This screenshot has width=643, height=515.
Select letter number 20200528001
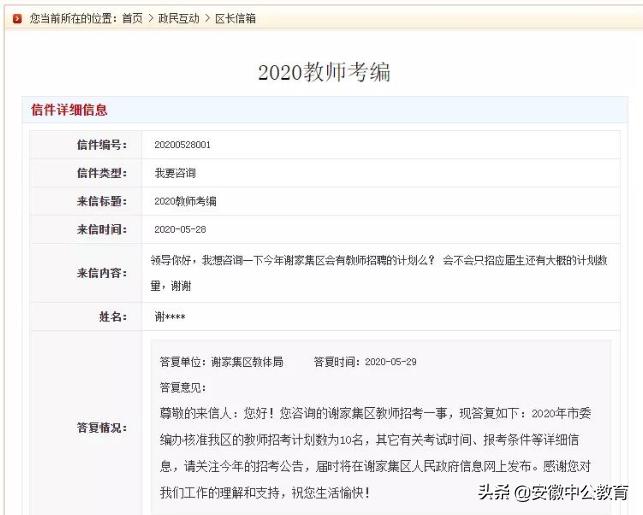coord(182,145)
